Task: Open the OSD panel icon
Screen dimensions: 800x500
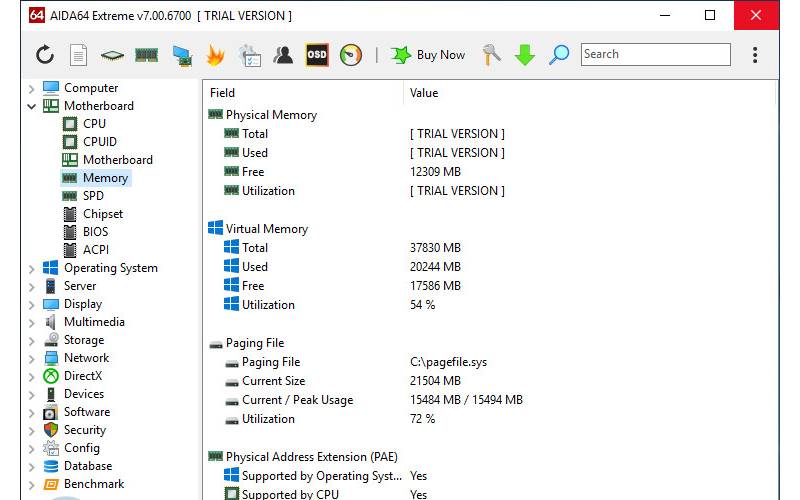Action: [x=316, y=55]
